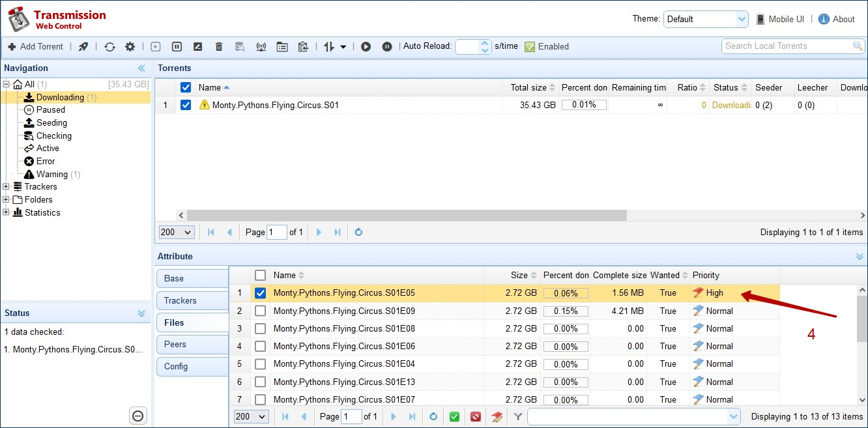The width and height of the screenshot is (868, 428).
Task: Click green checkmark icon in files toolbar
Action: coord(455,416)
